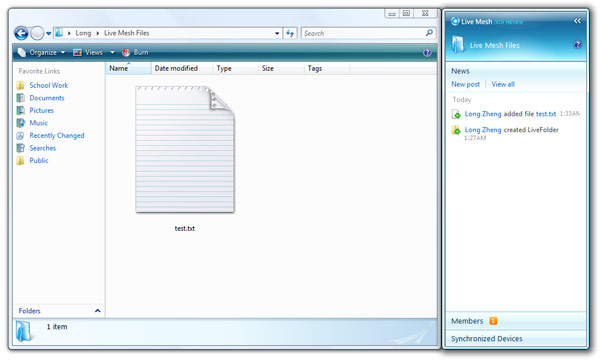
Task: Refresh the folder view
Action: coord(290,34)
